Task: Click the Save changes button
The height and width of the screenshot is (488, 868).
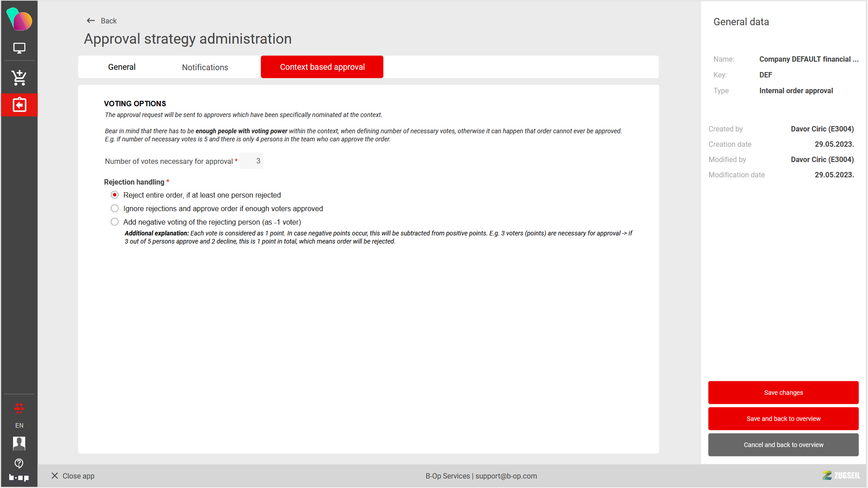Action: (x=783, y=393)
